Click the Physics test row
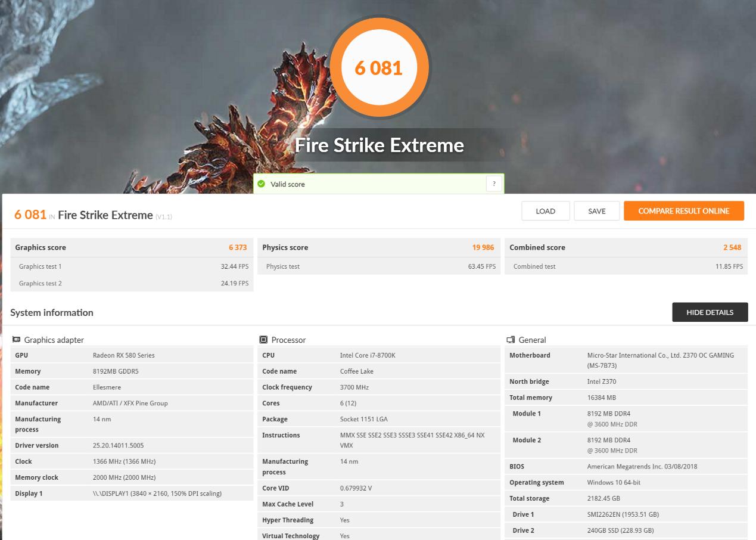This screenshot has height=540, width=756. (379, 266)
